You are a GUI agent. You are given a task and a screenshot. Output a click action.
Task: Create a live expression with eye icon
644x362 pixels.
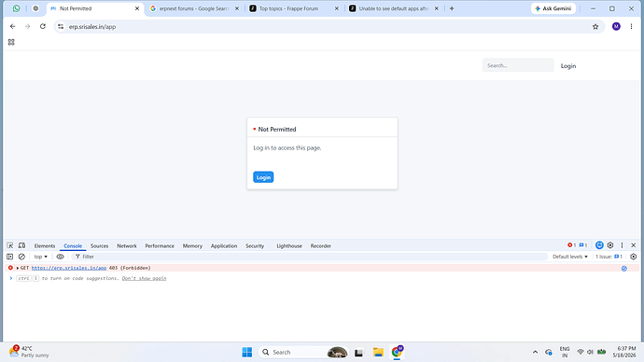[x=61, y=257]
